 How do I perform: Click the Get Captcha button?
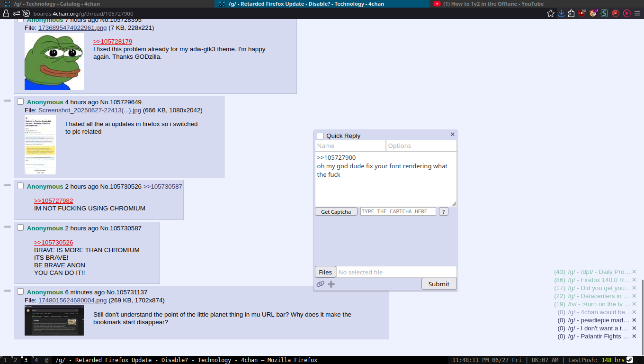(336, 211)
